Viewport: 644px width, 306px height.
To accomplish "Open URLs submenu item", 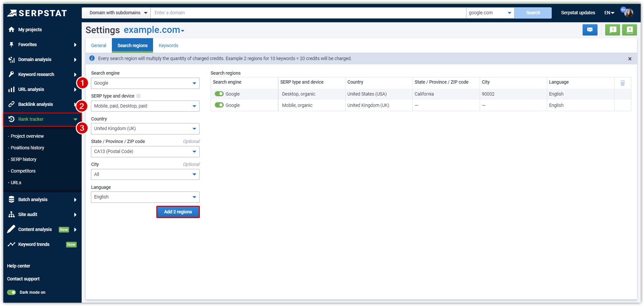I will [16, 183].
